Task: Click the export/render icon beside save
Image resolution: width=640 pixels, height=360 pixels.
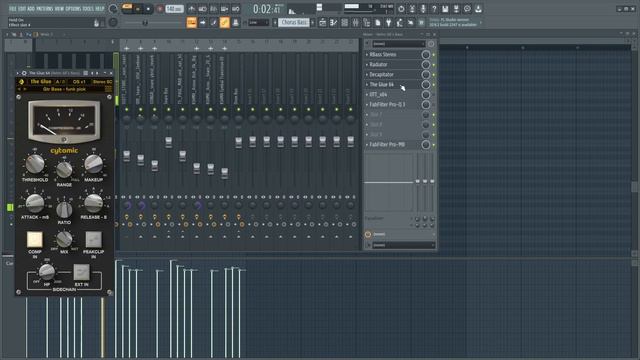Action: point(456,9)
